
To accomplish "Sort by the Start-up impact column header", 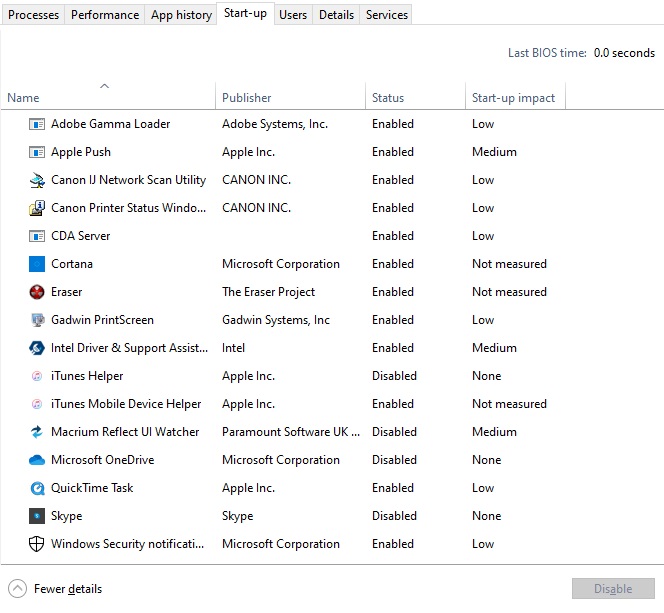I will (513, 98).
